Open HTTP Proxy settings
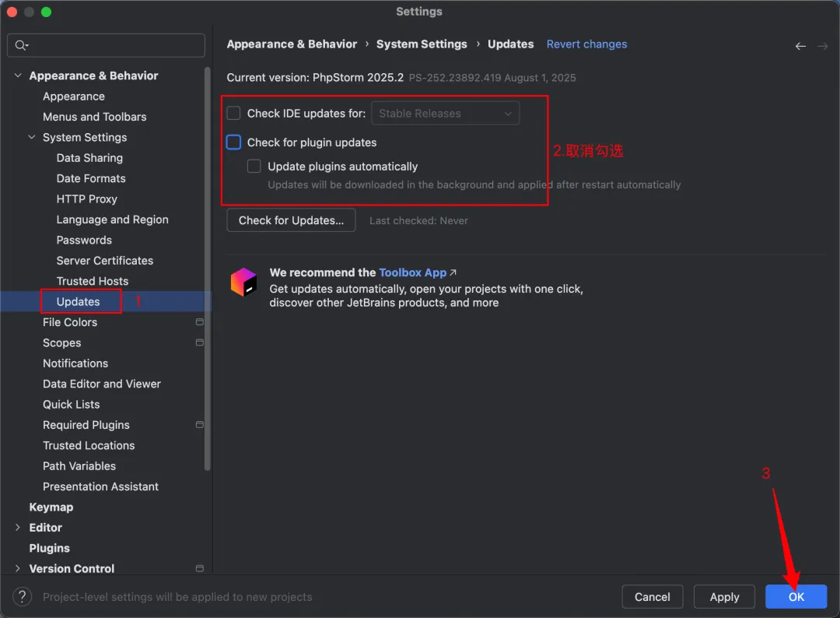Screen dimensions: 840x618 tap(87, 198)
